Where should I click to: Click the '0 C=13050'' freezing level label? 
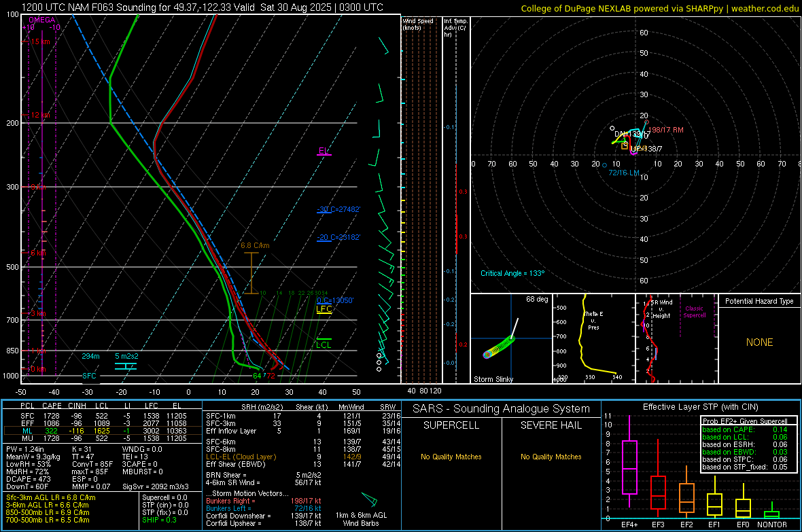[335, 300]
